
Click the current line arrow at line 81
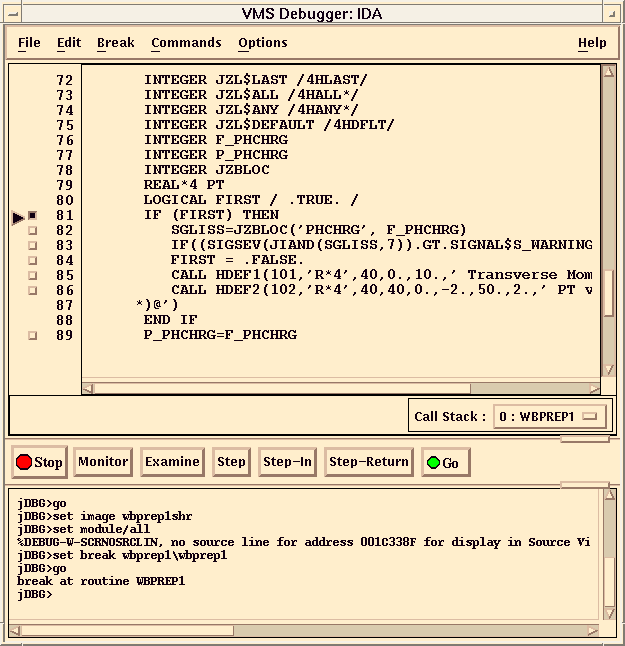(18, 216)
